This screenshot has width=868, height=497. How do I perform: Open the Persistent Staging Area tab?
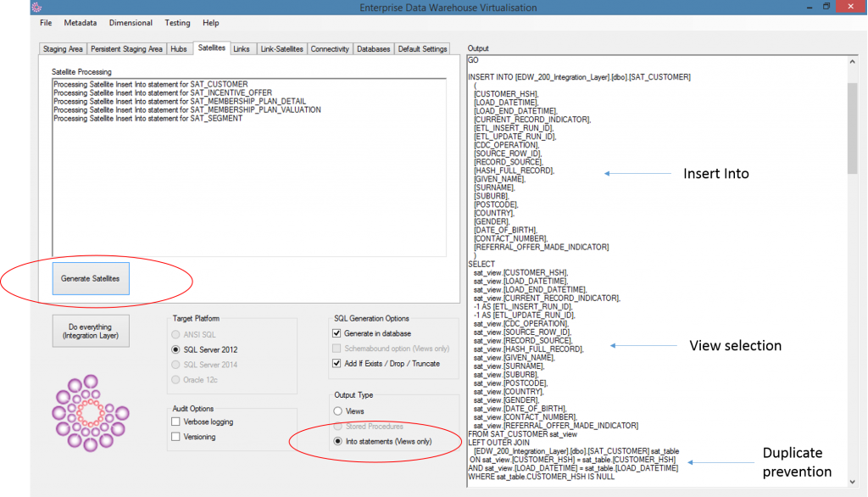(126, 49)
